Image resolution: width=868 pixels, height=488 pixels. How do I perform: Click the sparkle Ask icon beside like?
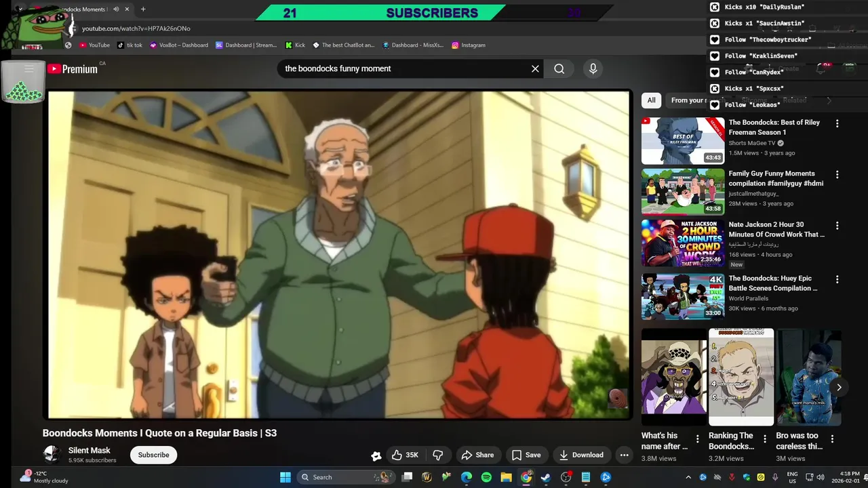click(376, 455)
